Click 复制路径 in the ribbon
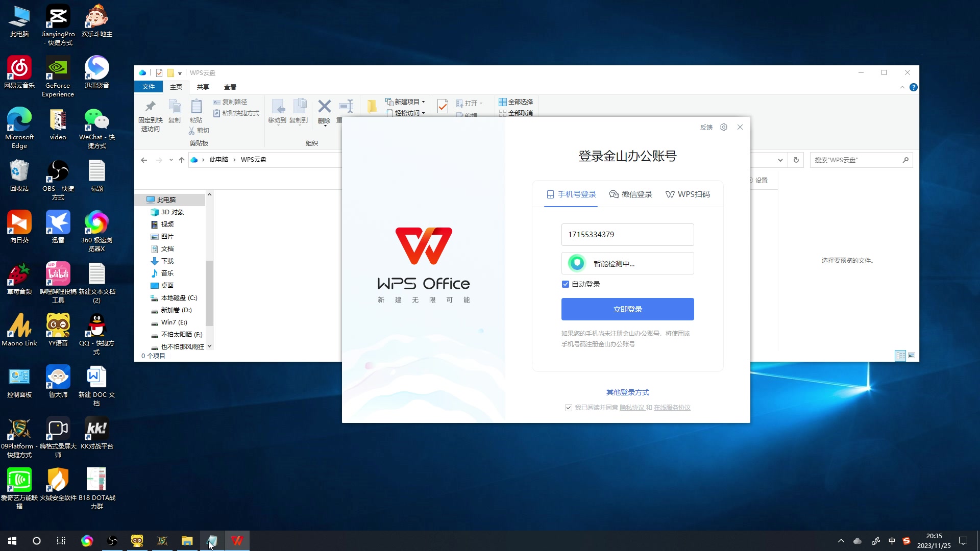This screenshot has width=980, height=551. point(230,102)
